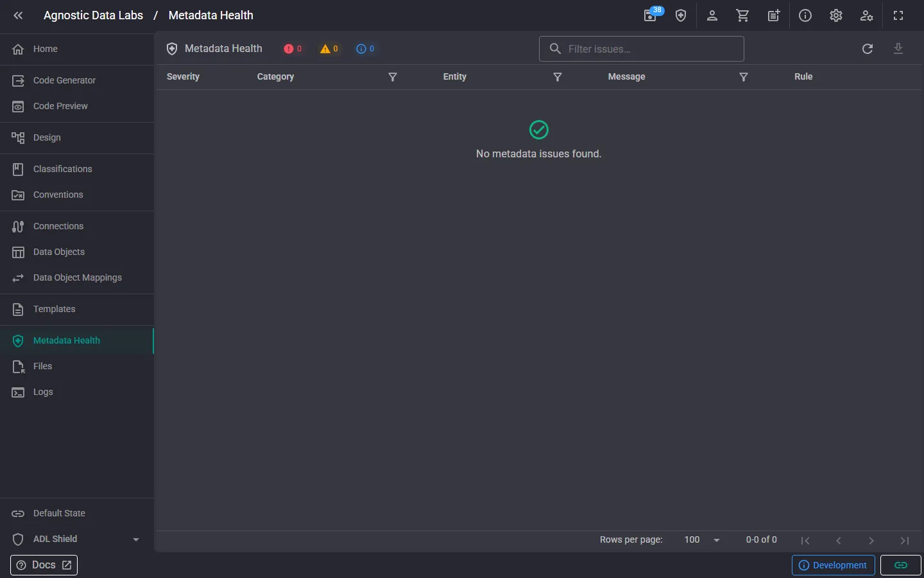Click link icon button at bottom right
924x578 pixels.
(901, 565)
